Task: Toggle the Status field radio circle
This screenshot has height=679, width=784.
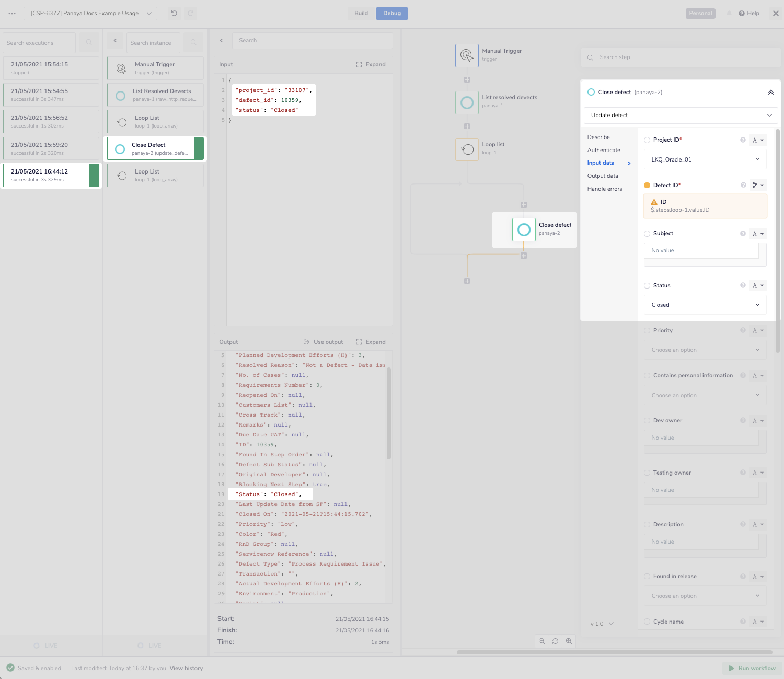Action: 647,286
